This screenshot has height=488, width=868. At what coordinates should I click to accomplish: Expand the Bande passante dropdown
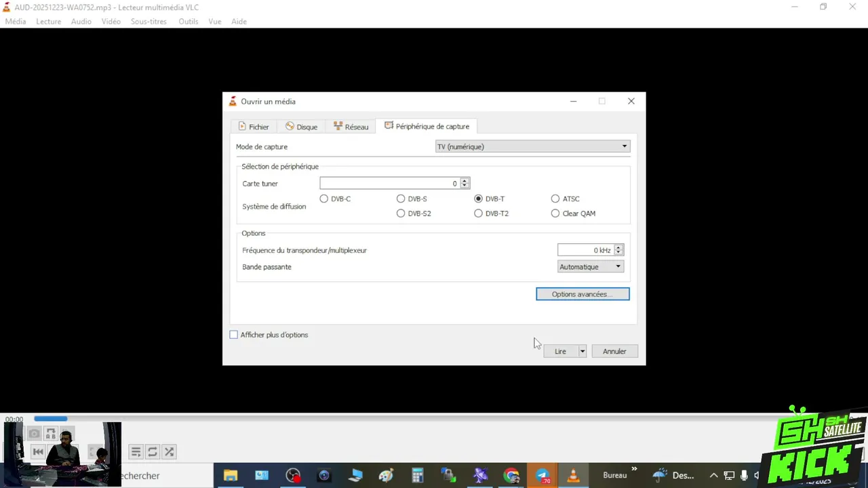[590, 267]
